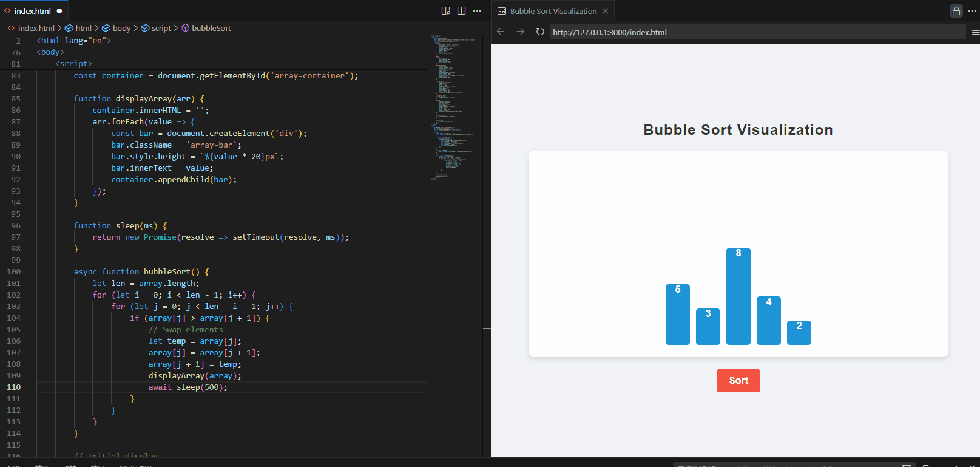Click the 'Bubble Sort Visualization' page heading
The height and width of the screenshot is (467, 980).
[x=738, y=130]
